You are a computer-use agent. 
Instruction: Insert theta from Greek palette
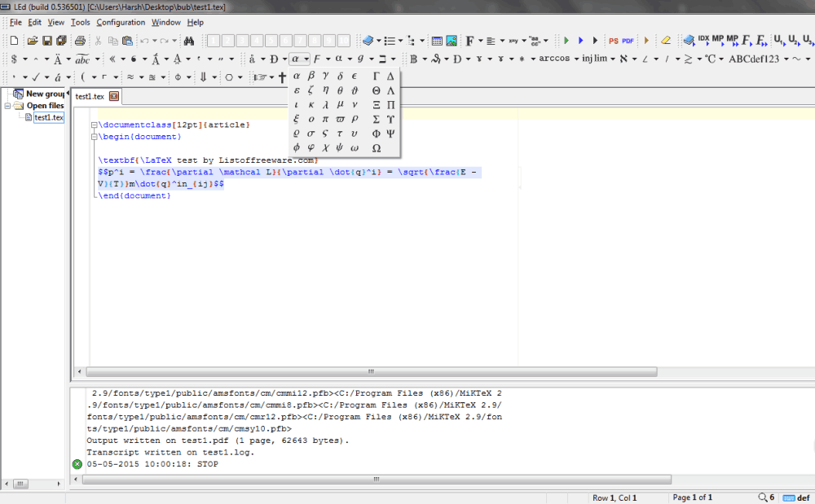tap(340, 90)
